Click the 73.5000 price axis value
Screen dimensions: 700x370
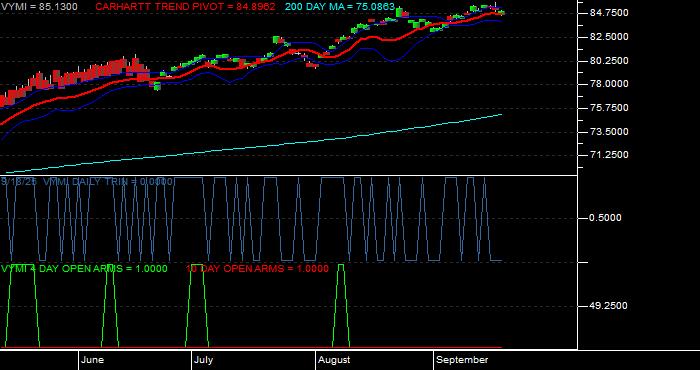tap(609, 132)
